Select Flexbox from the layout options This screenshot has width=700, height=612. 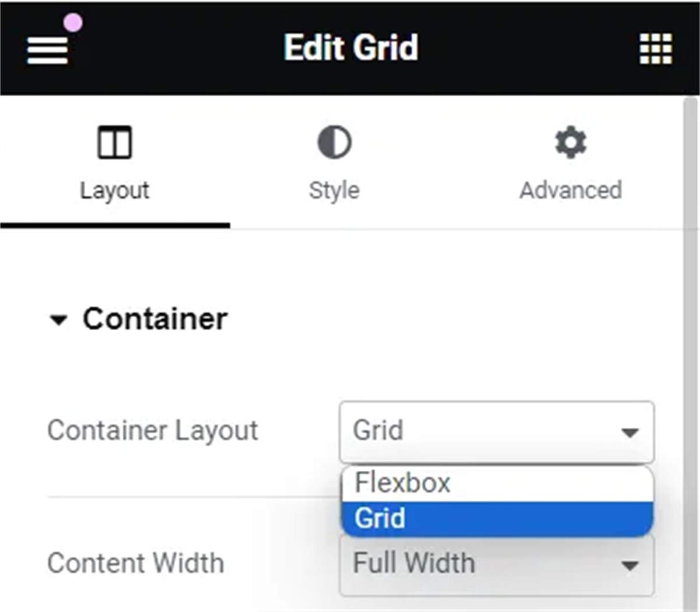point(497,483)
